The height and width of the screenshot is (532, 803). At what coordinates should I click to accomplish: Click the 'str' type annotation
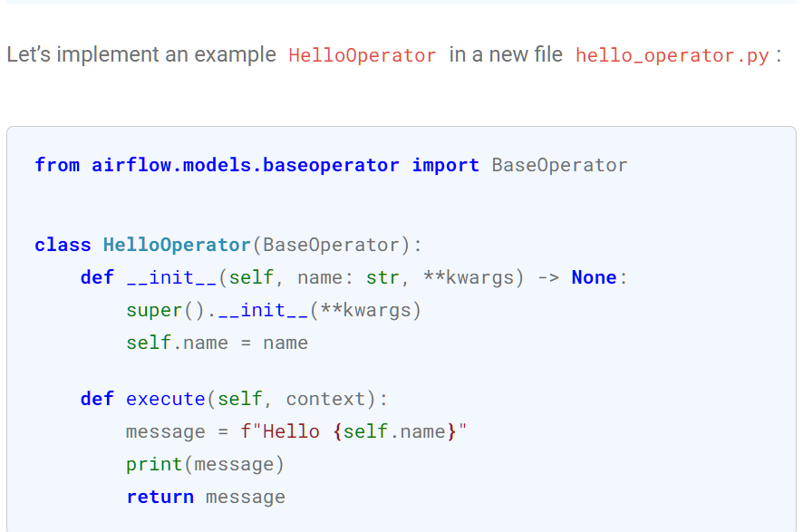[x=382, y=277]
